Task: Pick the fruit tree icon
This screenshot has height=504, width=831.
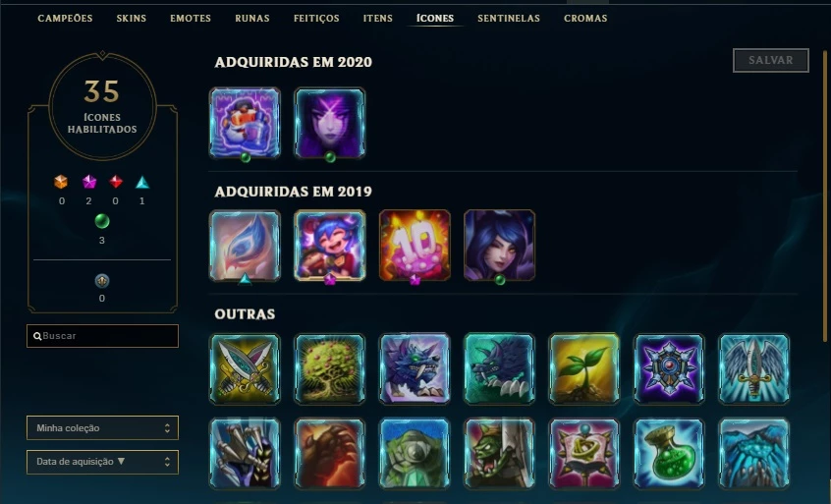Action: point(330,368)
